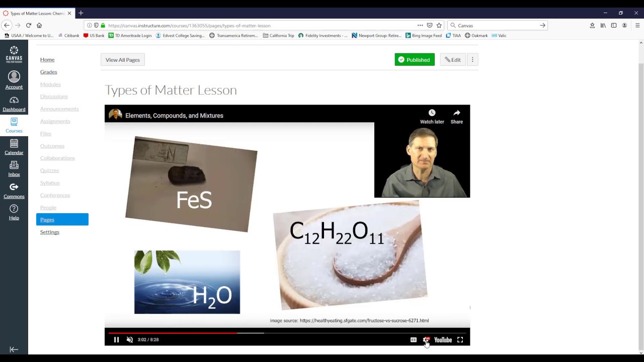Toggle the browser sidebar icon
The image size is (644, 362).
614,25
